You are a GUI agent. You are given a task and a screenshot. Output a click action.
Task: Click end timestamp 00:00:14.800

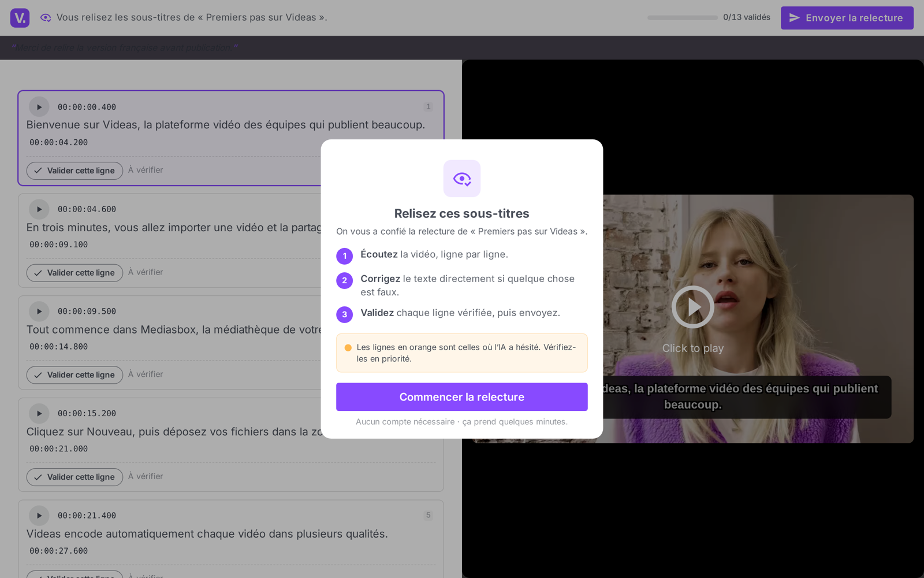coord(59,347)
